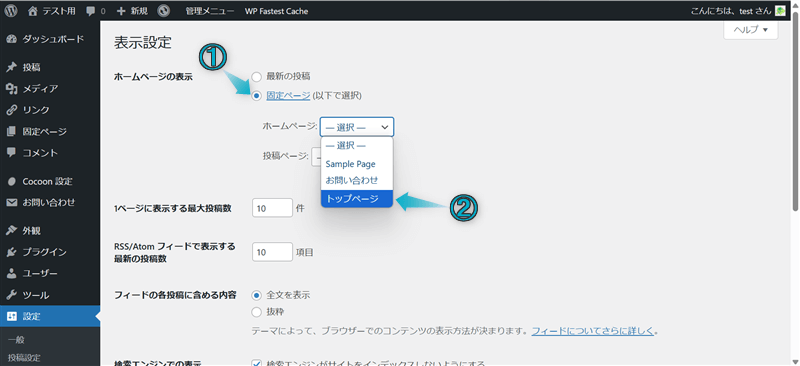Image resolution: width=800 pixels, height=366 pixels.
Task: Open 一般 settings submenu
Action: 16,340
